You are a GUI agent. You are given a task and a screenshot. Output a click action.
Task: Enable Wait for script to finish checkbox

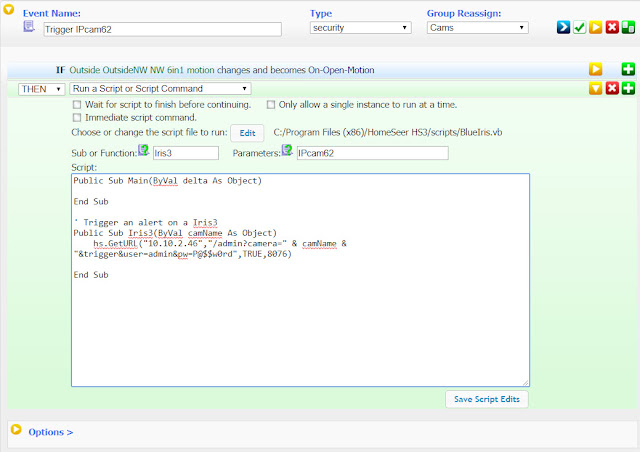pyautogui.click(x=77, y=105)
